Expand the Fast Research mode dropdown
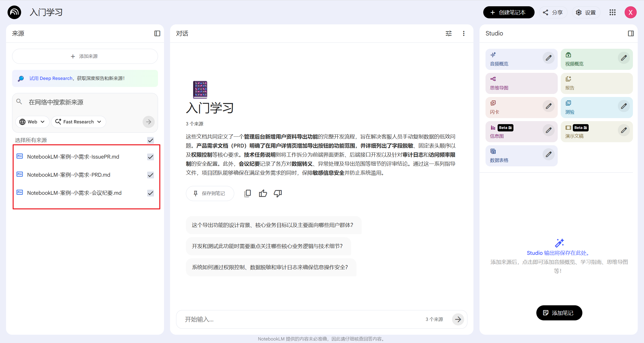Viewport: 644px width, 343px height. point(78,122)
